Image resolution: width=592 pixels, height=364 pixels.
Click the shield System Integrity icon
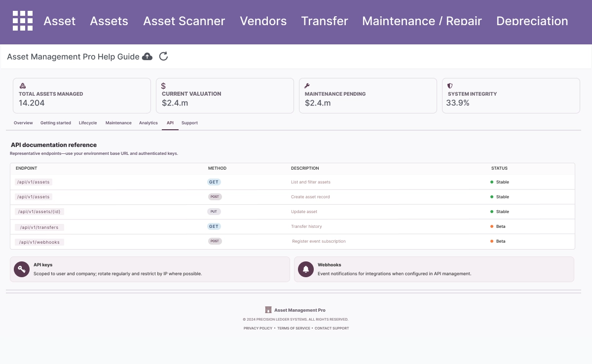point(450,86)
